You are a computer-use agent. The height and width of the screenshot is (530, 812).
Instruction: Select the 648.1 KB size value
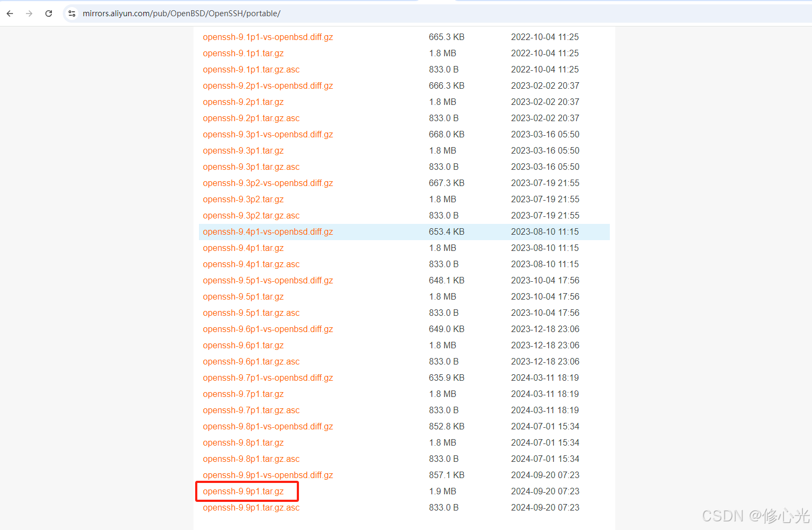point(447,280)
